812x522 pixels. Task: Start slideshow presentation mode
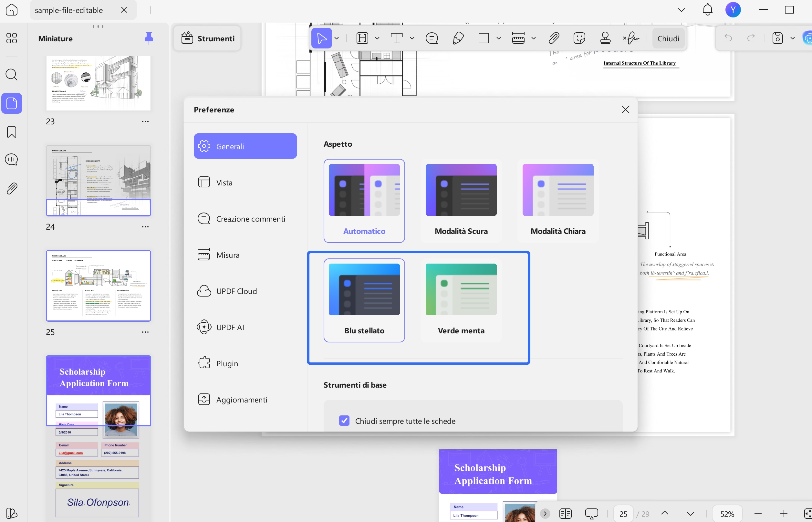click(x=591, y=514)
